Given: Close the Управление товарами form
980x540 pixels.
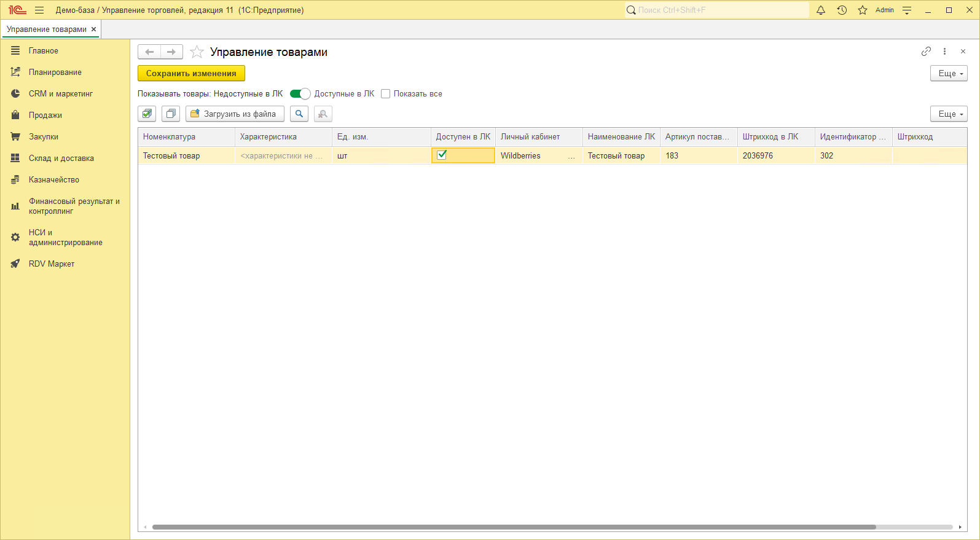Looking at the screenshot, I should tap(963, 52).
